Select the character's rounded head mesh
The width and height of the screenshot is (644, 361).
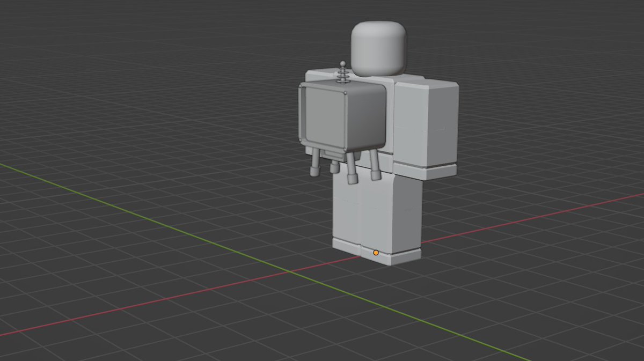pos(378,48)
